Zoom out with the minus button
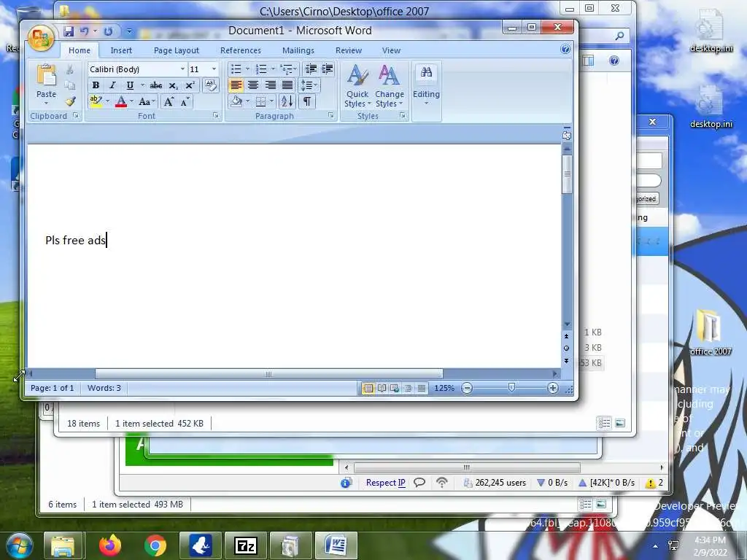747x560 pixels. pyautogui.click(x=467, y=388)
